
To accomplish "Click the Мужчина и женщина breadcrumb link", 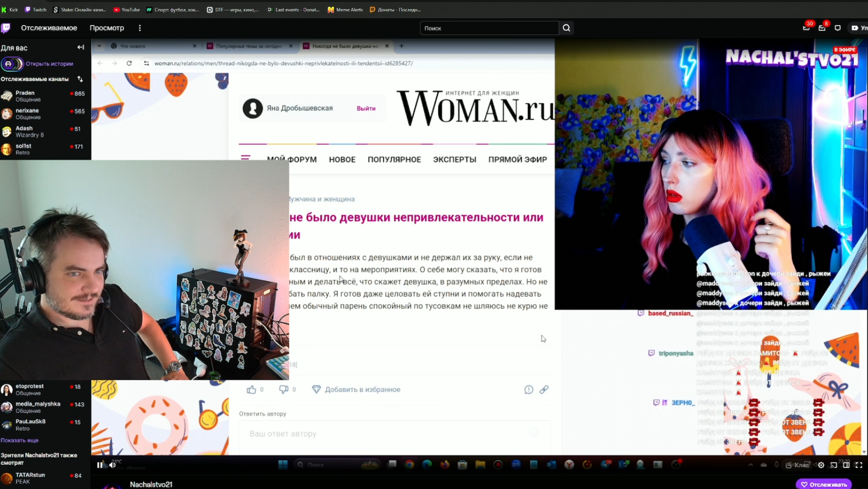I will 321,199.
